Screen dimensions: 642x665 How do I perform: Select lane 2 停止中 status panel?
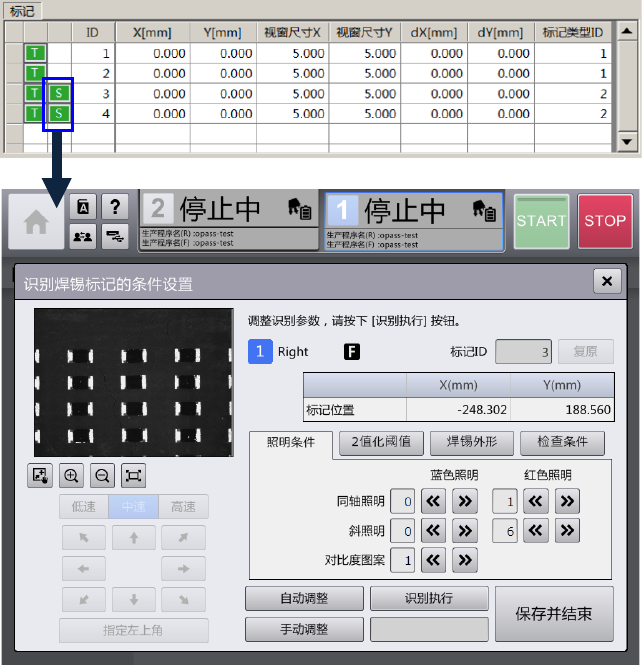[x=229, y=221]
